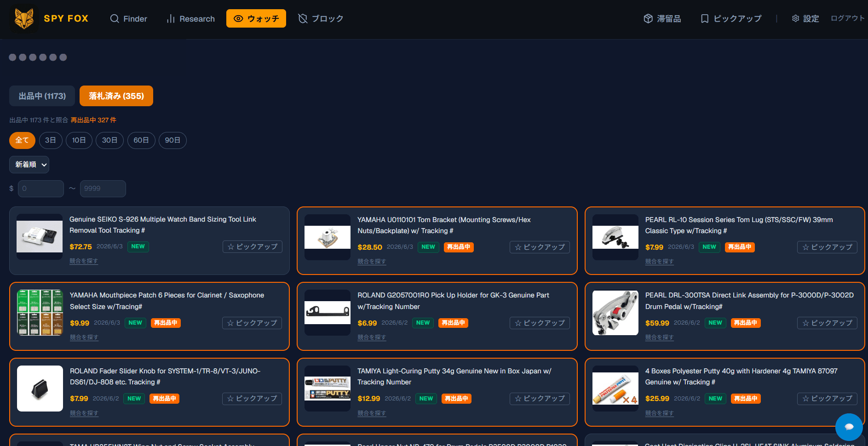
Task: Pick up the TAMIYA Light-Curing Putty listing
Action: pos(540,399)
